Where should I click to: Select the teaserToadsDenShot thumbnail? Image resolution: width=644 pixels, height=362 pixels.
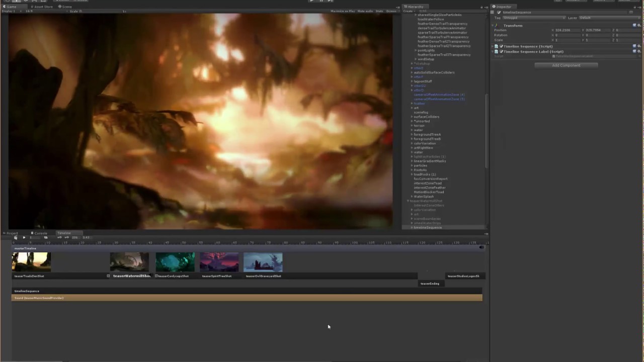click(x=31, y=262)
